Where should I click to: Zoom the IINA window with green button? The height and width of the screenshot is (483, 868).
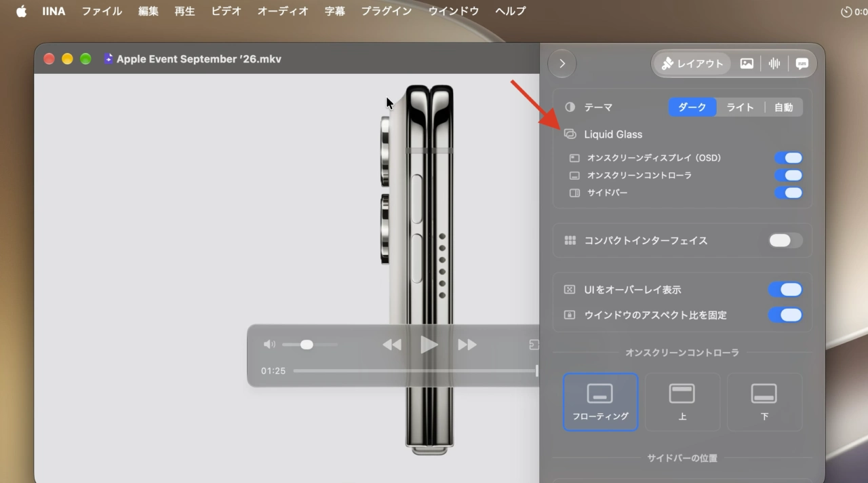(x=85, y=59)
